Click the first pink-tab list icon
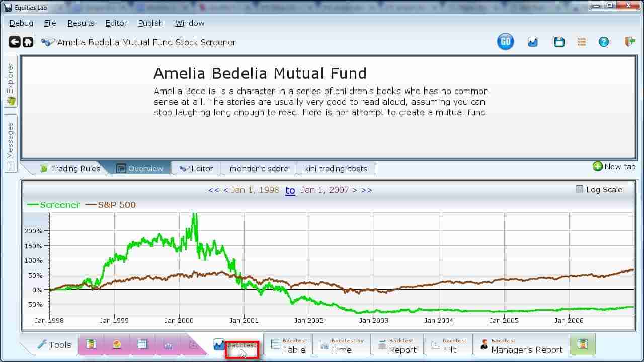This screenshot has height=362, width=644. click(91, 344)
